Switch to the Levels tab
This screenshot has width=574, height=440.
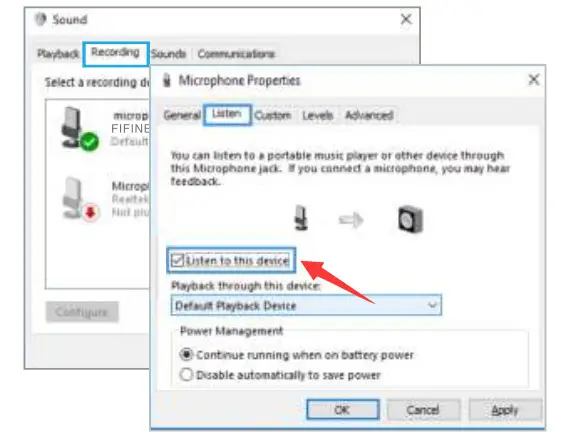click(317, 115)
